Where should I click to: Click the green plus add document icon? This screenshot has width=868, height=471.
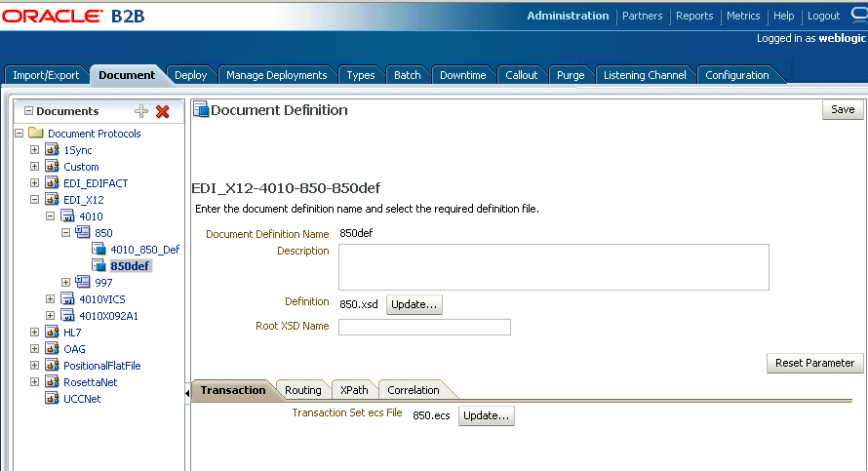pos(141,111)
